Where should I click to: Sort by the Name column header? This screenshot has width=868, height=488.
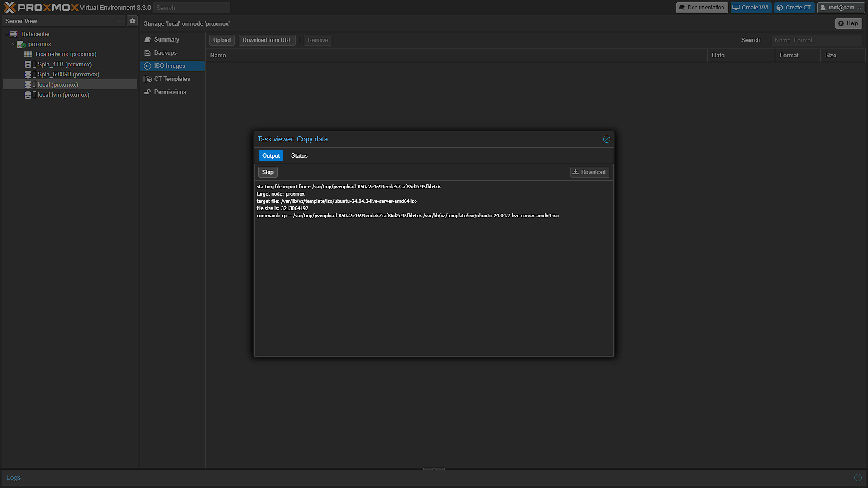[456, 56]
